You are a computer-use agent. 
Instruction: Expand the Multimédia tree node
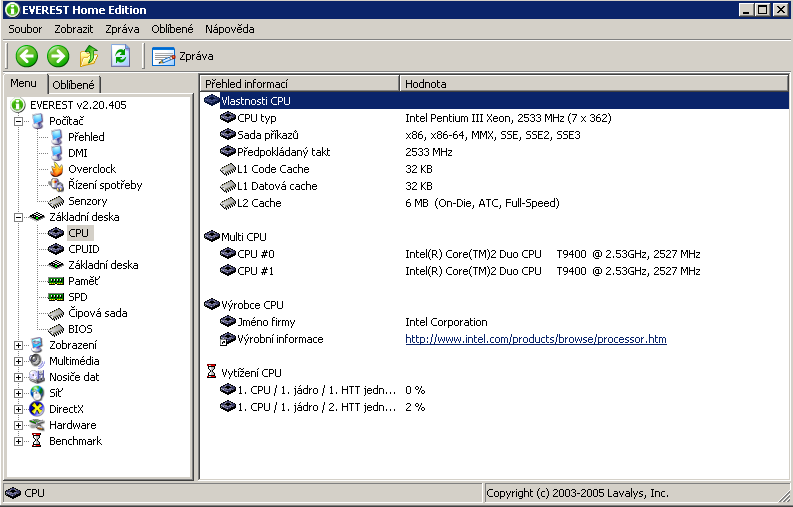(19, 362)
